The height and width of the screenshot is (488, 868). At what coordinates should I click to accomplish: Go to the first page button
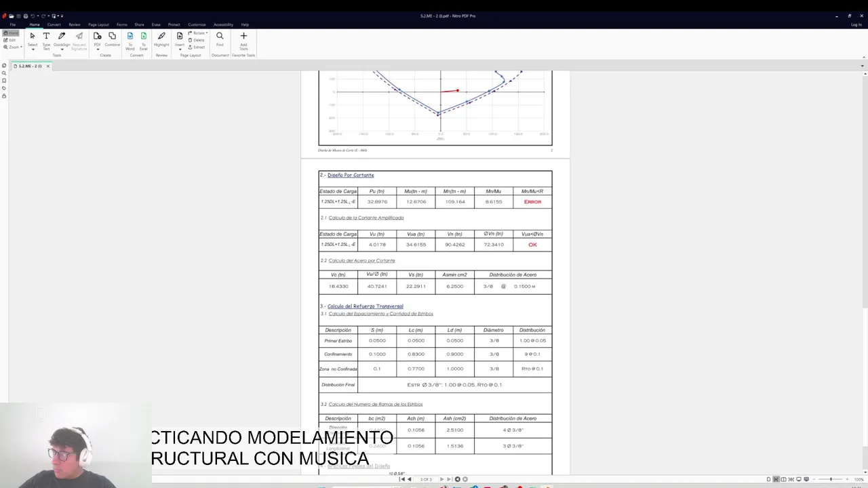click(x=401, y=479)
